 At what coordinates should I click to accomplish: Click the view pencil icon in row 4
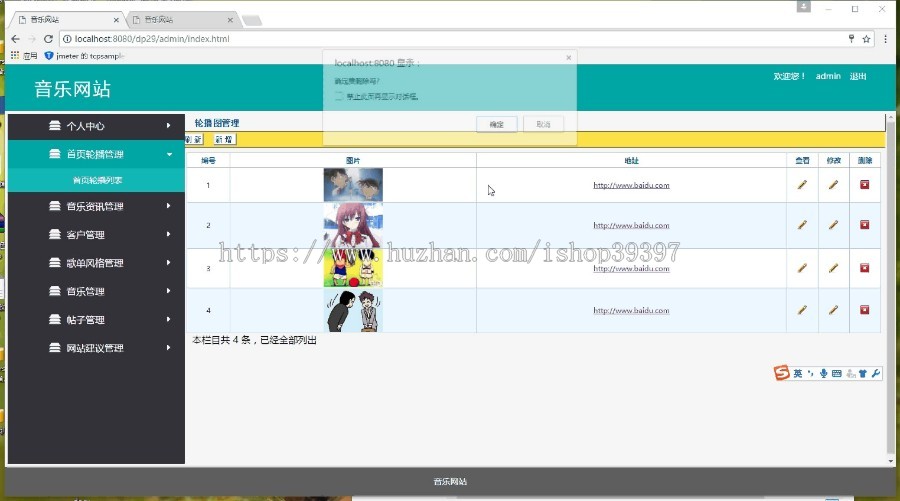coord(802,310)
